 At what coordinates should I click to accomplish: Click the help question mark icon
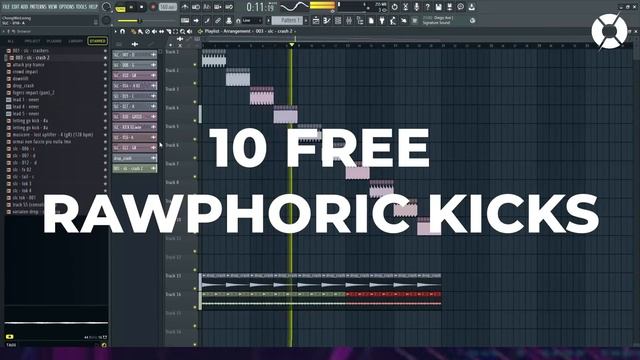click(428, 7)
